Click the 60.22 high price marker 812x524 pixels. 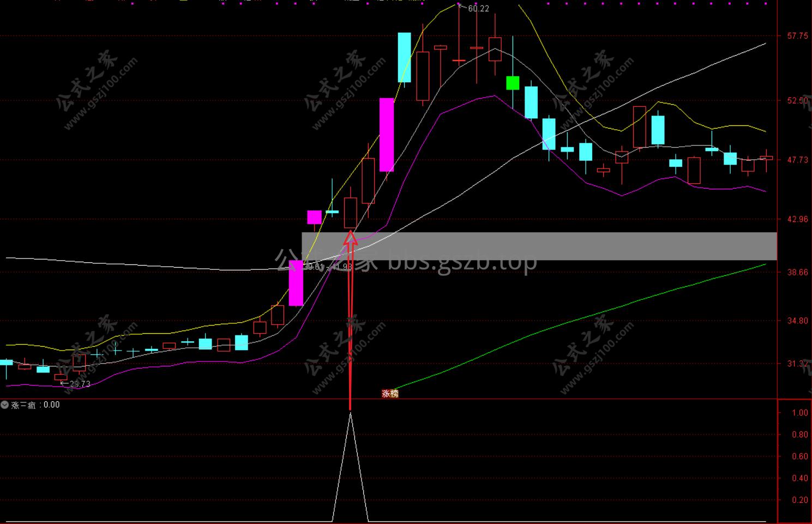coord(478,8)
